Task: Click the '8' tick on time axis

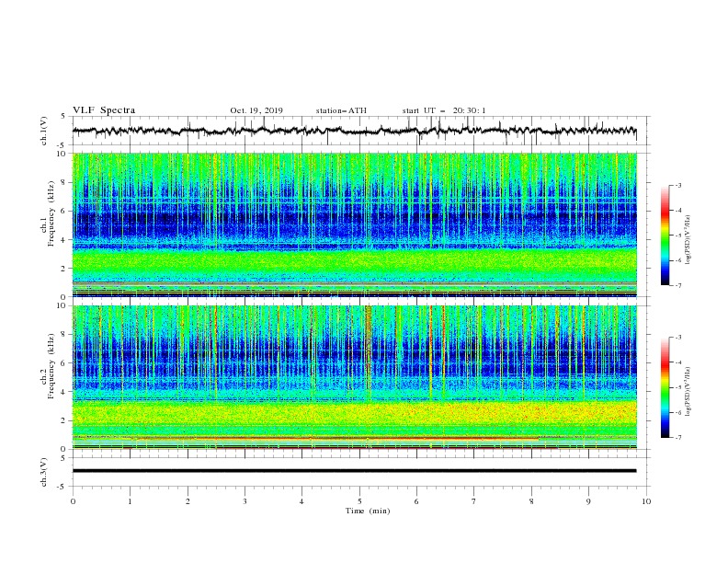Action: pyautogui.click(x=531, y=501)
